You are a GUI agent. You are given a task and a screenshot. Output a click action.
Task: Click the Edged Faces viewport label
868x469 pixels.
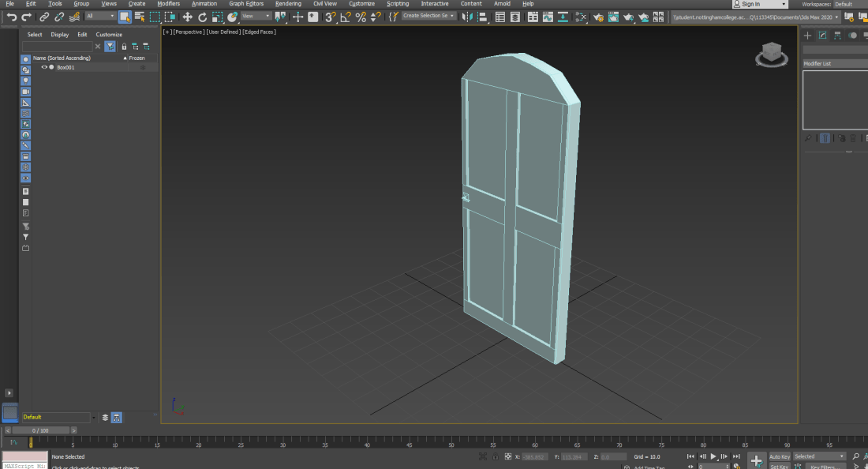point(260,32)
